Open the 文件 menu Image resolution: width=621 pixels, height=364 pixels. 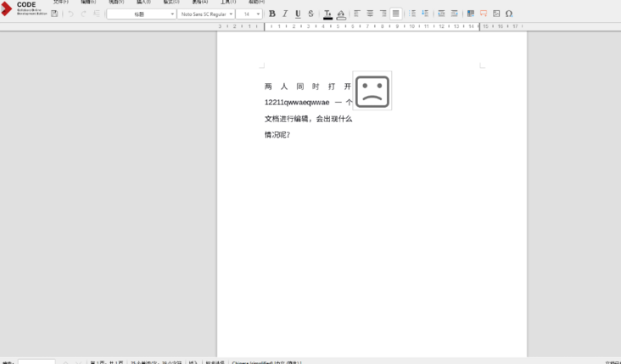click(60, 2)
